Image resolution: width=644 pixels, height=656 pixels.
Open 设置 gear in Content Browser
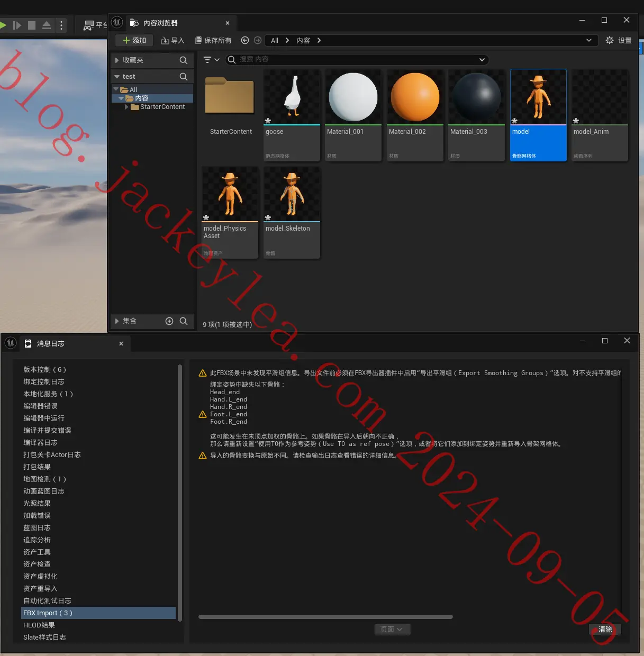click(618, 40)
